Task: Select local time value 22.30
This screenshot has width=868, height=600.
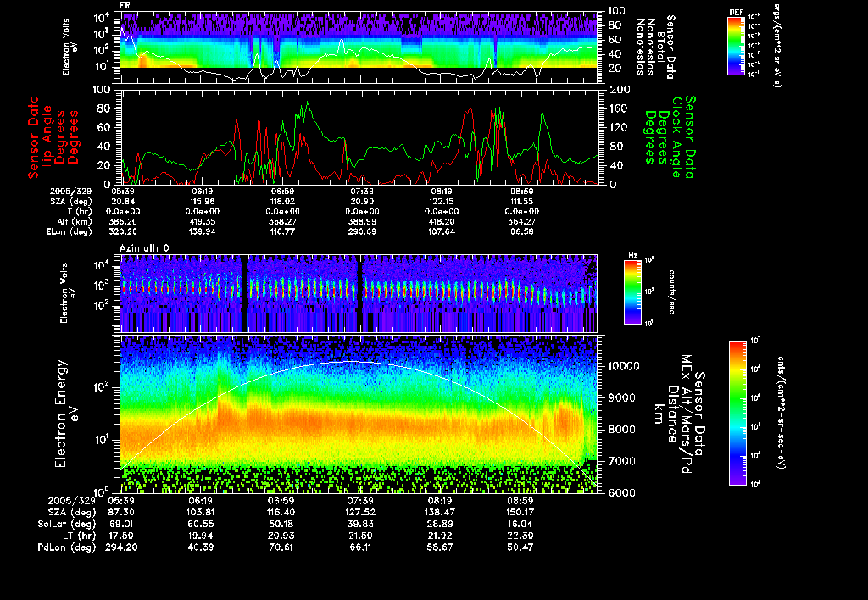Action: [x=520, y=536]
